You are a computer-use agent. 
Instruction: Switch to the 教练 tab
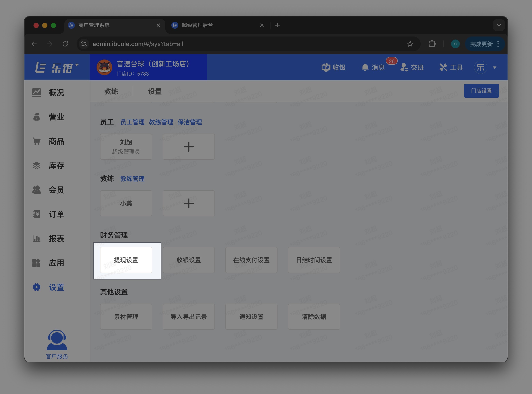click(x=111, y=91)
